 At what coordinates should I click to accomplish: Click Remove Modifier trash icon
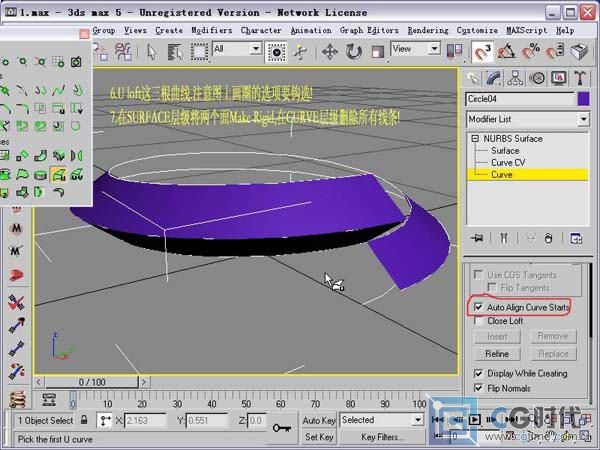(548, 238)
